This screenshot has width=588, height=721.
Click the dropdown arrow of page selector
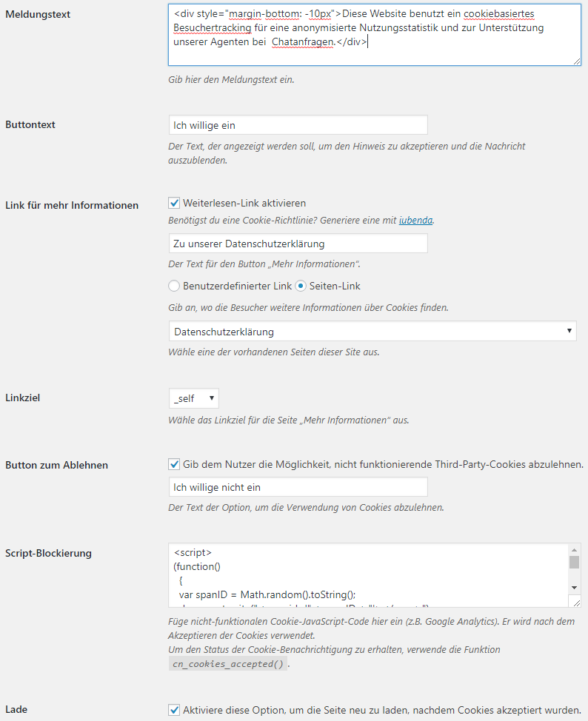click(569, 331)
